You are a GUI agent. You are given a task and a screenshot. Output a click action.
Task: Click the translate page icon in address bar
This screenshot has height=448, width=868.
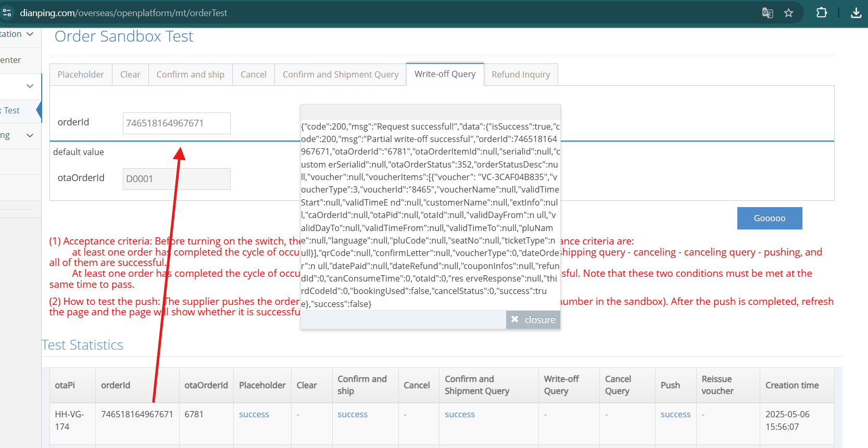767,13
